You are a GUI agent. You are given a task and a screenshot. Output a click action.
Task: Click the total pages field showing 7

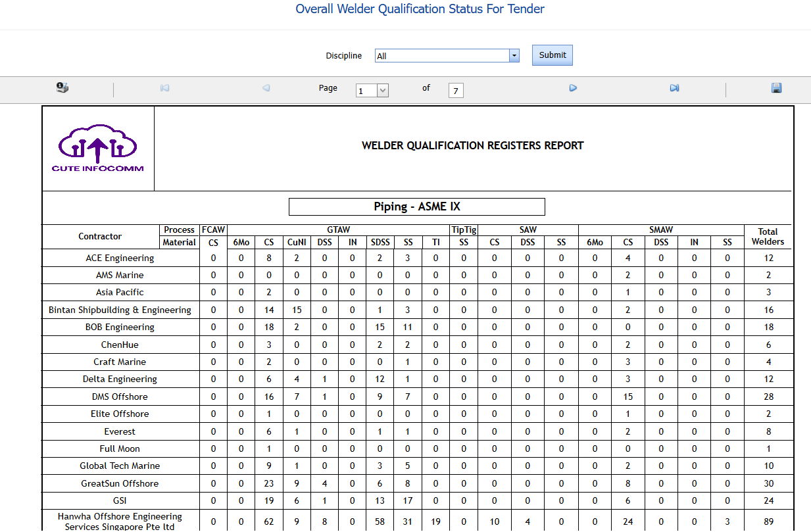coord(456,91)
